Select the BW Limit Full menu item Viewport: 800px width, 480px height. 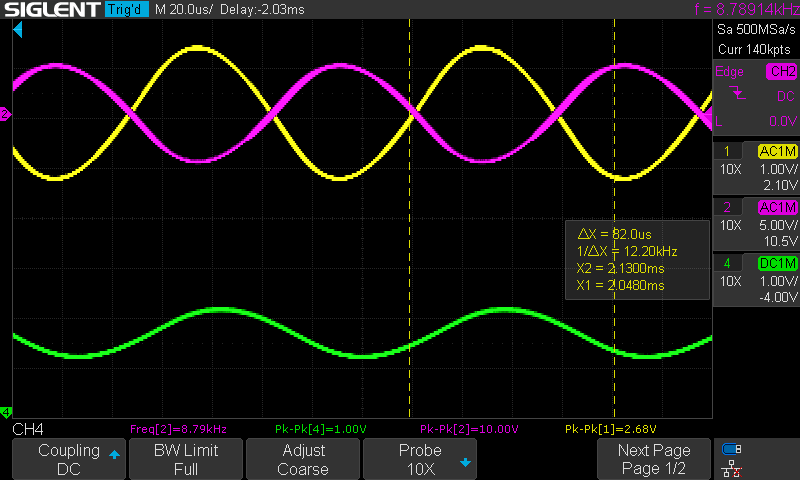pos(185,460)
